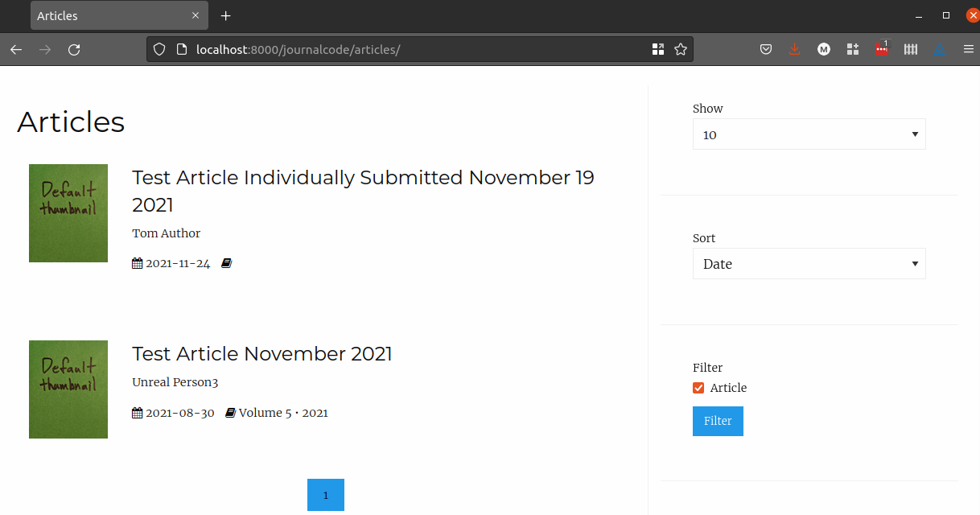Click book icon beside Volume 5 • 2021
The width and height of the screenshot is (980, 515).
tap(230, 413)
